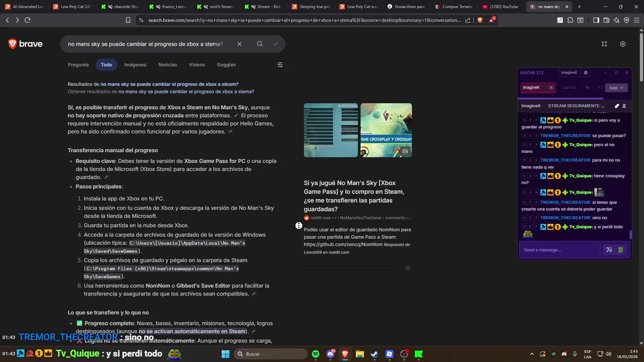Image resolution: width=644 pixels, height=362 pixels.
Task: Open the KickTalk chatters user icon
Action: click(624, 106)
